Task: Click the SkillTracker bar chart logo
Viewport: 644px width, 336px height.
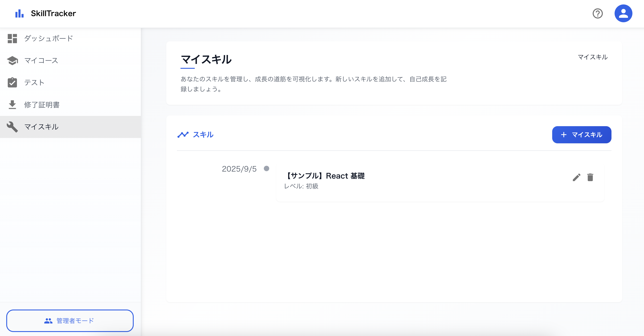Action: pos(19,14)
